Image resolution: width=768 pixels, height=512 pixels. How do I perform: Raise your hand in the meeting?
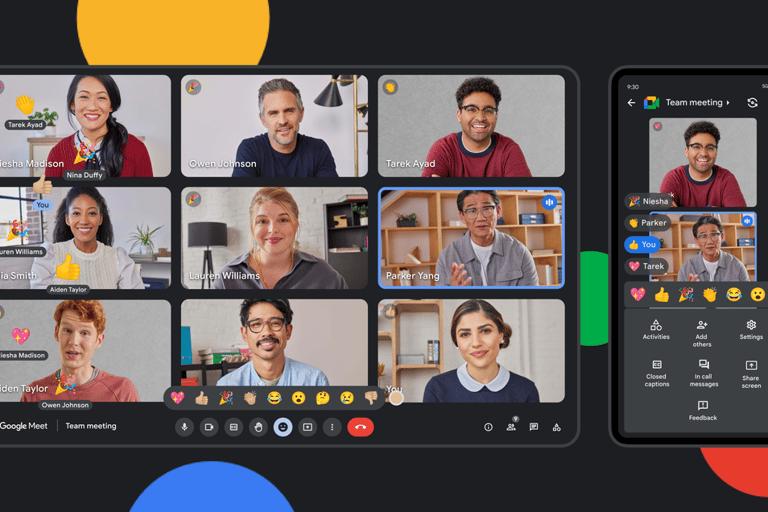tap(258, 427)
